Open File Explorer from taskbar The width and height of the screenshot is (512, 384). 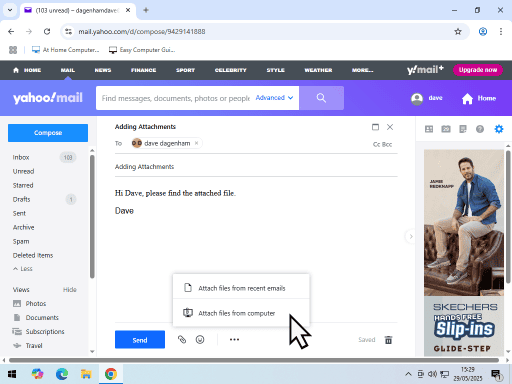tap(86, 374)
